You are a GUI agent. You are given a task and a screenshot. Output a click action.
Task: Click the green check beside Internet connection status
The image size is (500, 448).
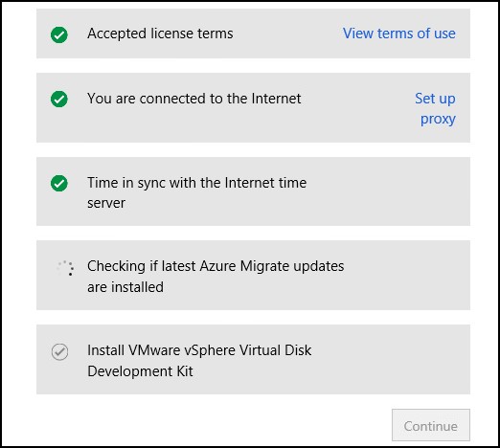[59, 99]
